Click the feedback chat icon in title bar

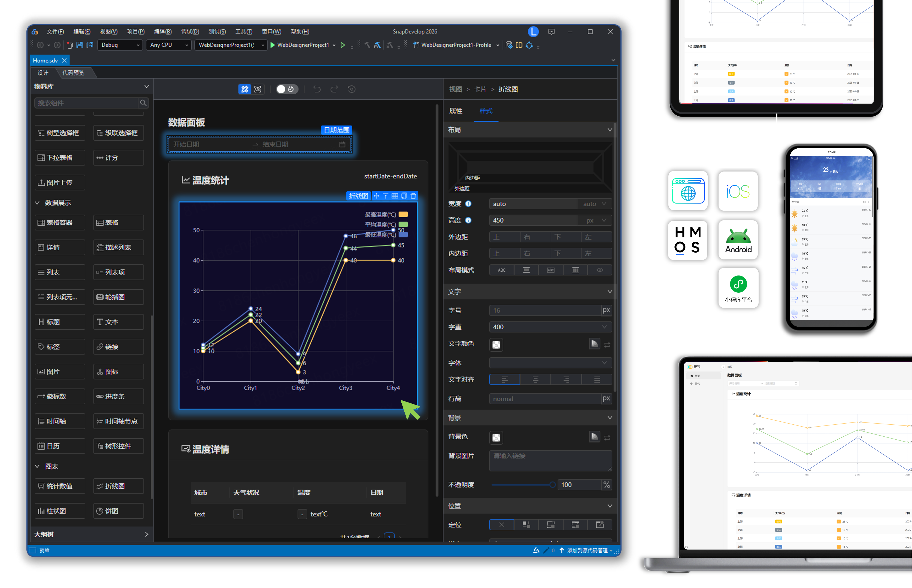click(x=551, y=32)
